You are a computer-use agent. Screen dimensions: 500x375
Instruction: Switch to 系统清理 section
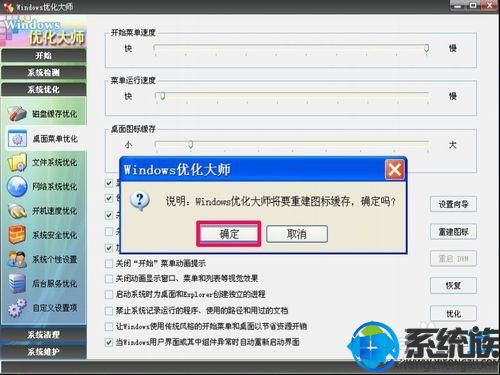pos(44,334)
